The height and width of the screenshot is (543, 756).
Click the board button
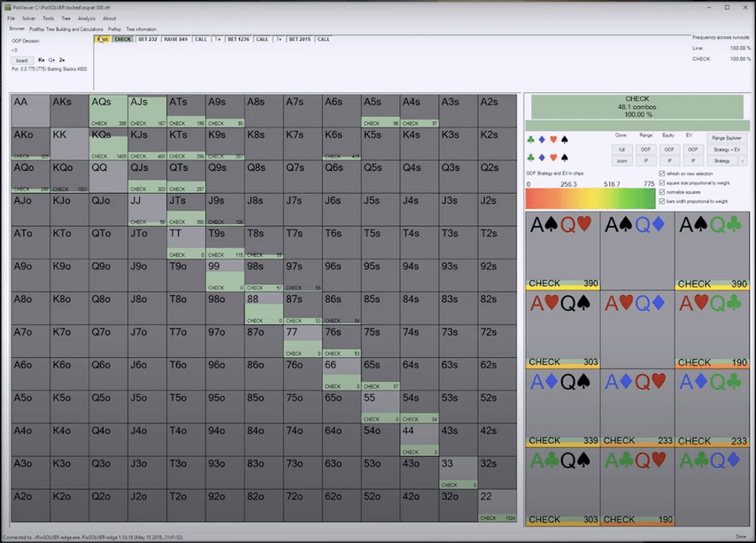[x=22, y=60]
